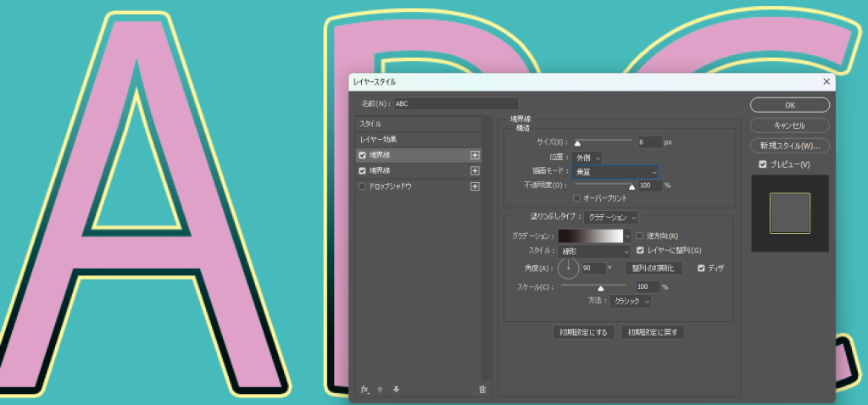Click the move effect down arrow
Viewport: 868px width, 405px height.
pyautogui.click(x=396, y=389)
